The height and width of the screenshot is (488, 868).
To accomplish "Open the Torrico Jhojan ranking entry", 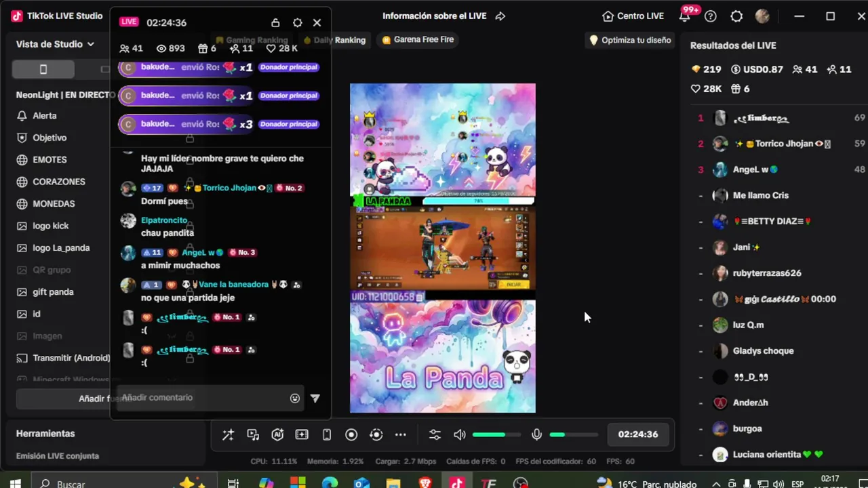I will tap(778, 144).
